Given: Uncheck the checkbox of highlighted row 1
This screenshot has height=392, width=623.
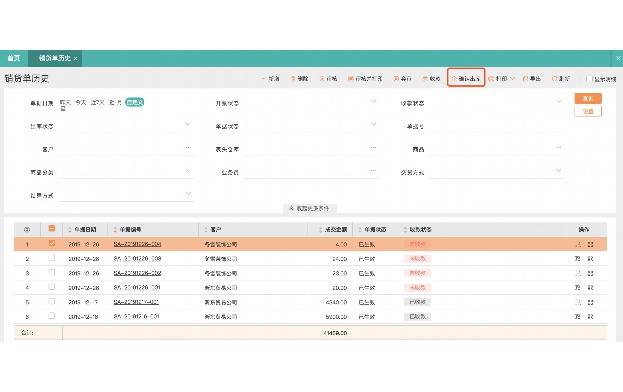Looking at the screenshot, I should point(52,243).
